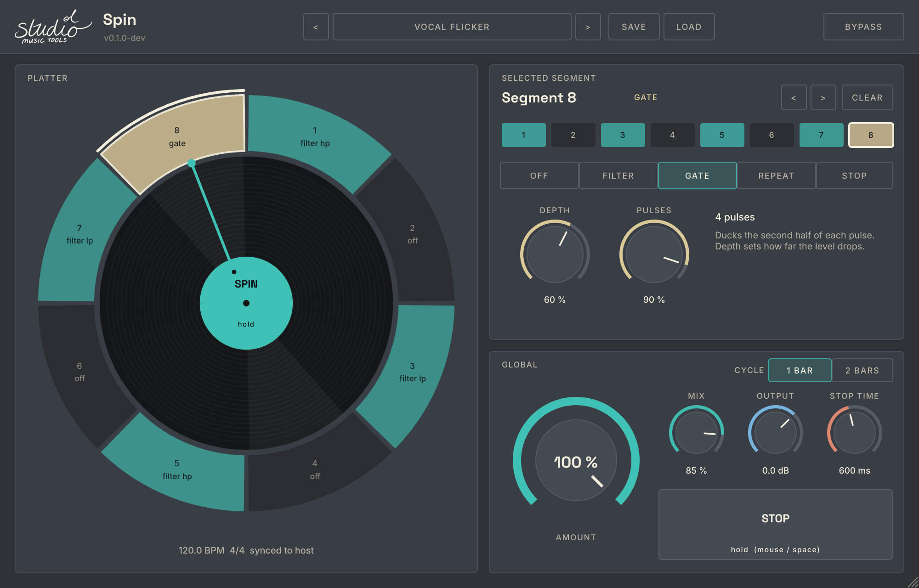919x588 pixels.
Task: Choose segment button 8
Action: coord(871,135)
